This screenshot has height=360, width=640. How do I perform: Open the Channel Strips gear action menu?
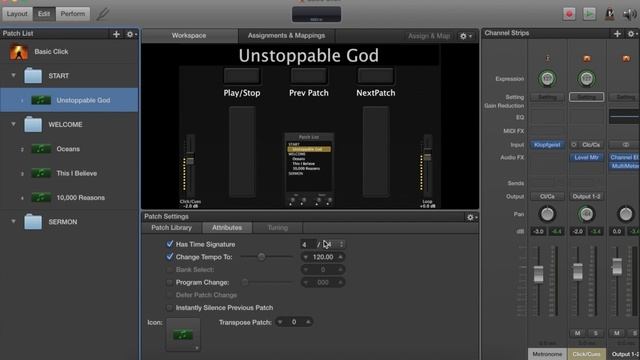632,34
